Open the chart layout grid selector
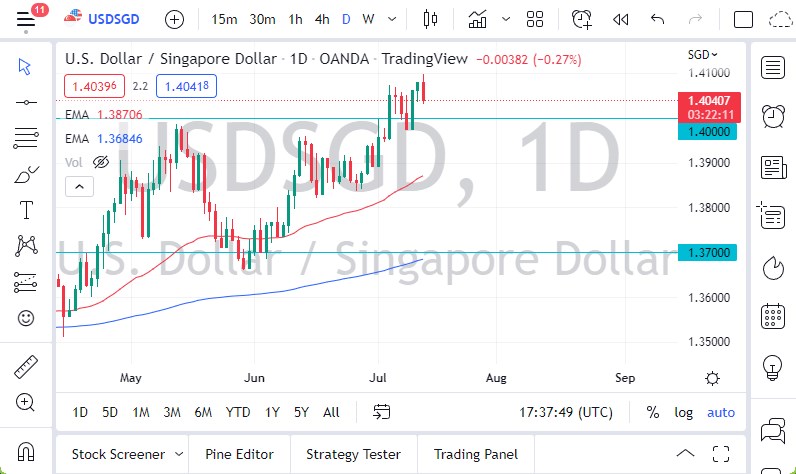The image size is (796, 474). (x=535, y=19)
